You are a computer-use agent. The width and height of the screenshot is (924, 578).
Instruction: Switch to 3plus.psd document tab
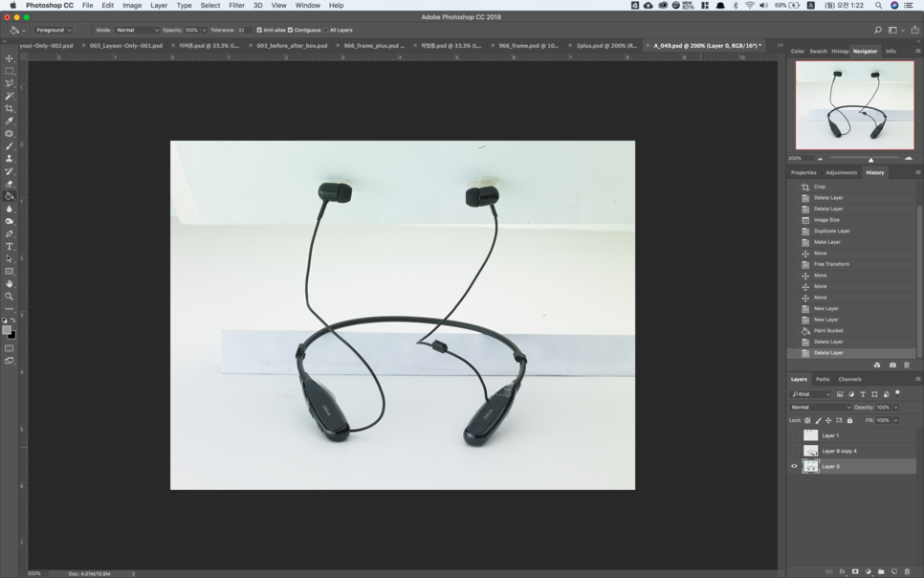click(x=605, y=45)
